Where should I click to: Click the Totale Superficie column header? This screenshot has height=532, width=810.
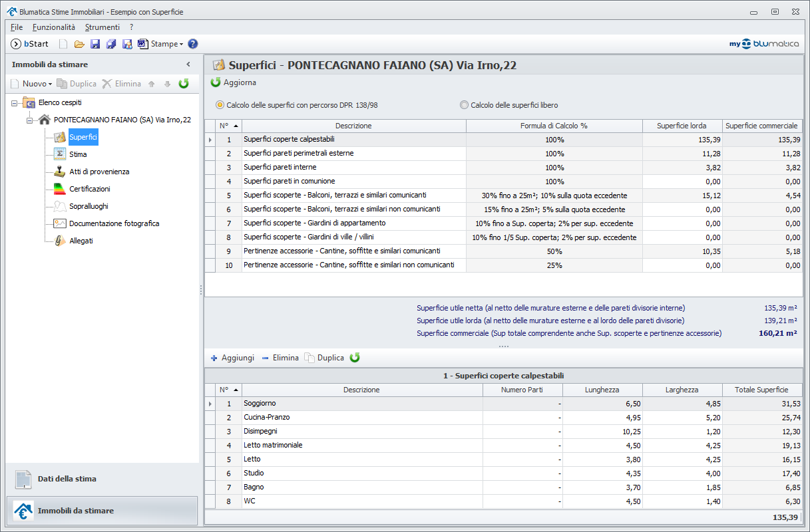(762, 390)
